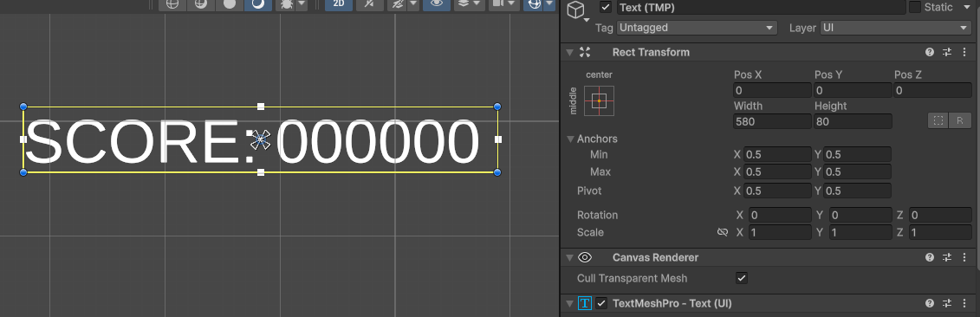Click the scene camera icon
The image size is (980, 317).
tap(497, 3)
